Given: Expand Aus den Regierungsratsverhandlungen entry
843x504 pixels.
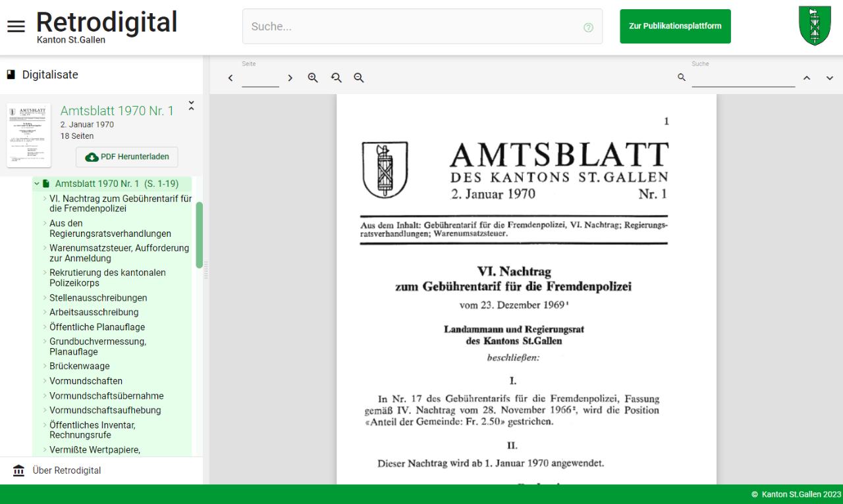Looking at the screenshot, I should click(45, 223).
